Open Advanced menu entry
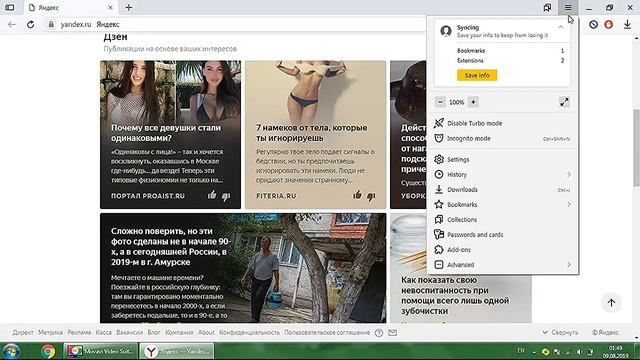This screenshot has width=640, height=360. pos(502,265)
